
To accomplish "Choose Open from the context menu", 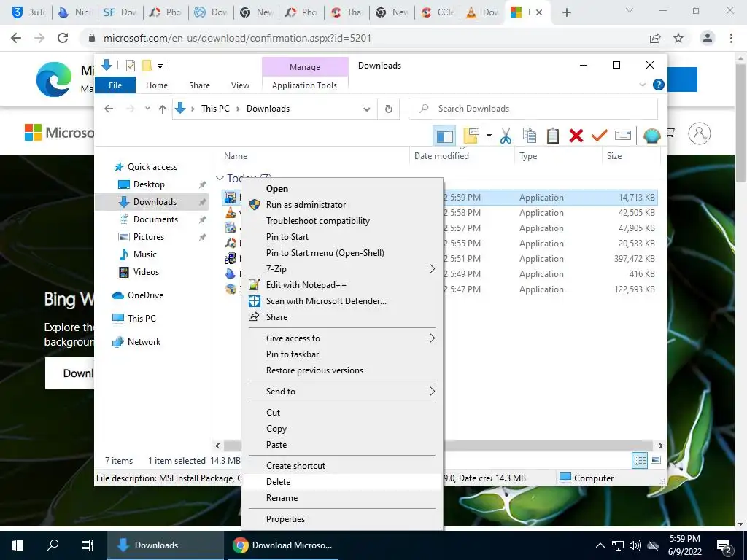I will coord(341,189).
